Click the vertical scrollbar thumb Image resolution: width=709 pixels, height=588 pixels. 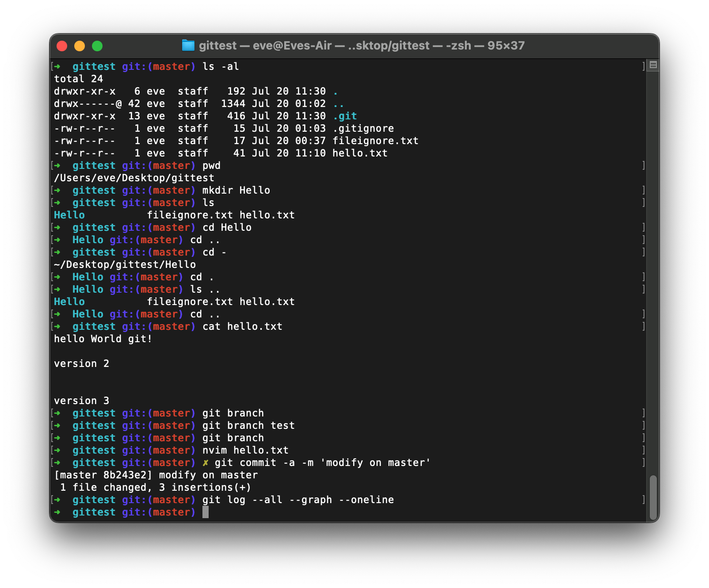[653, 497]
